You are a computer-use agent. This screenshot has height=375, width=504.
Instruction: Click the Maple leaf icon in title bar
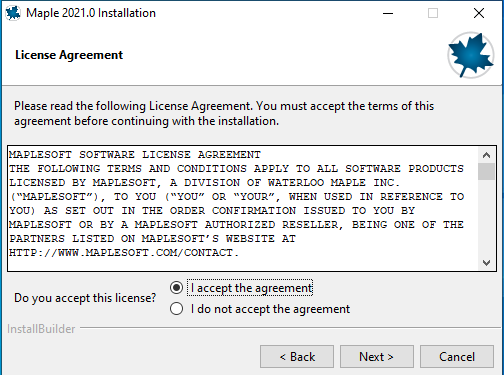(13, 13)
